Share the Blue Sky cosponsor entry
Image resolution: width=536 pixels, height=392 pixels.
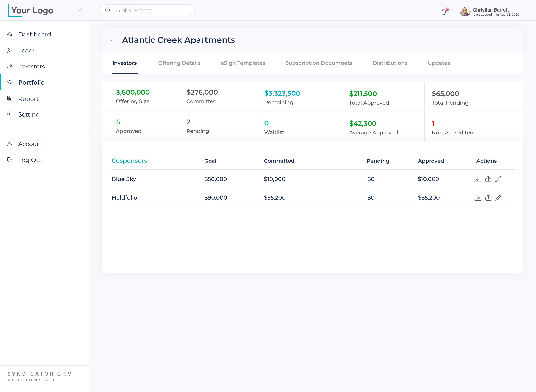click(x=488, y=179)
